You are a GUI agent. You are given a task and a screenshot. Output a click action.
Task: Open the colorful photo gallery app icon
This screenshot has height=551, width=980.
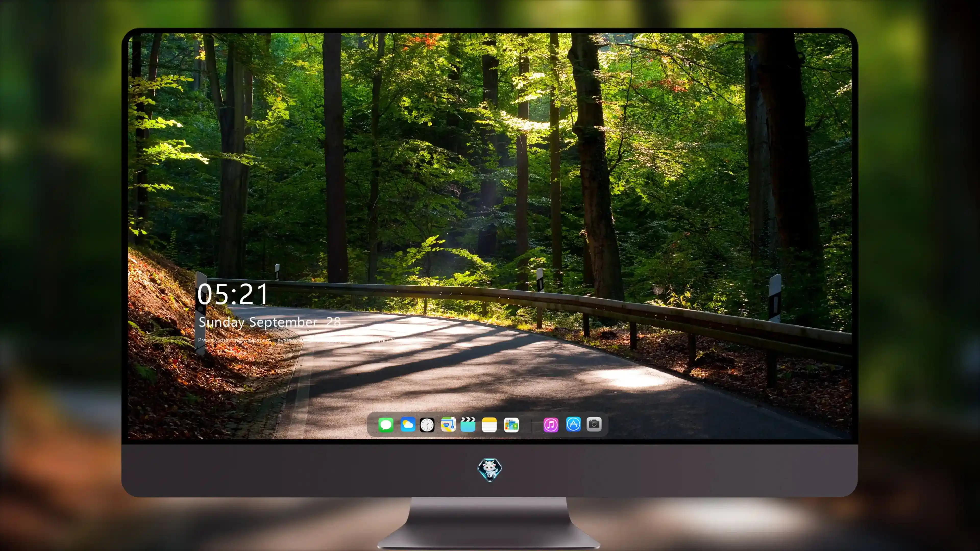[x=511, y=425]
